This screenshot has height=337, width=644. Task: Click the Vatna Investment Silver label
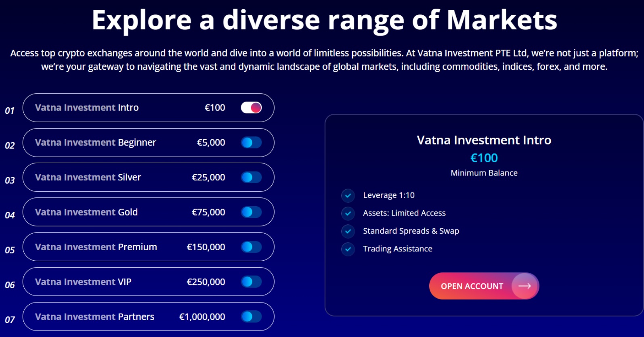[x=88, y=177]
